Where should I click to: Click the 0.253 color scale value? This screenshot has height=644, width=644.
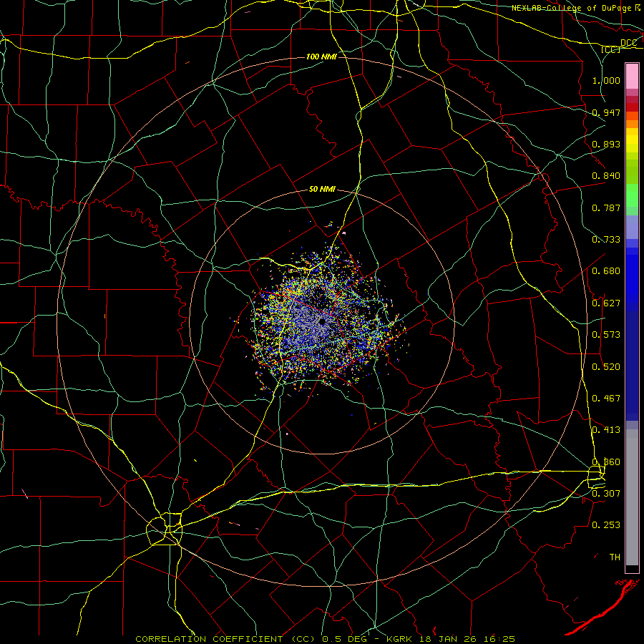[x=606, y=525]
